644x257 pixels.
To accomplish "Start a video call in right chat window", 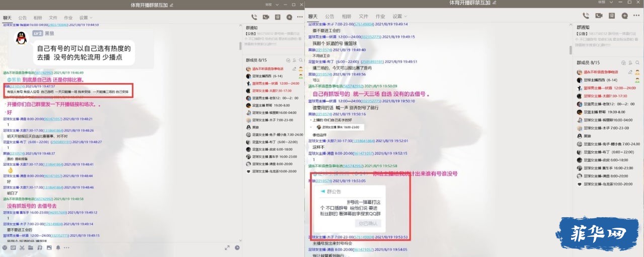I will [x=599, y=16].
